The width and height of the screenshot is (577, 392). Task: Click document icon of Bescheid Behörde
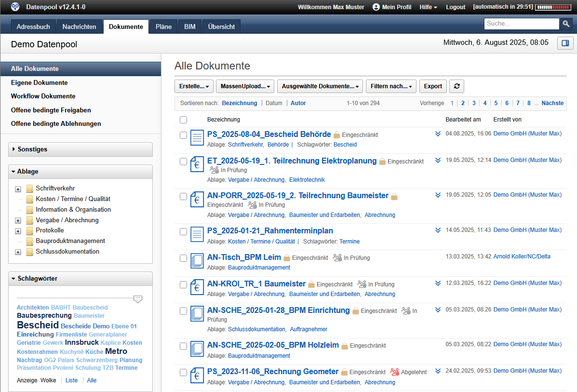tap(197, 137)
